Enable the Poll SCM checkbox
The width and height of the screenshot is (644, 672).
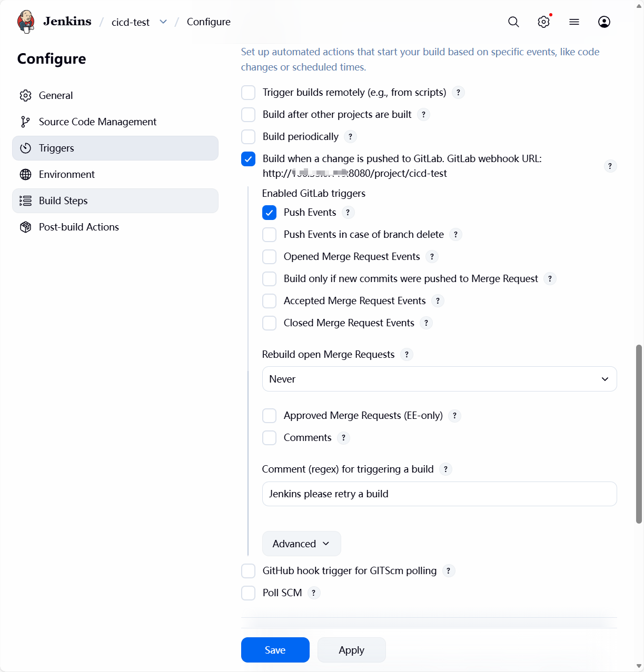[x=248, y=593]
